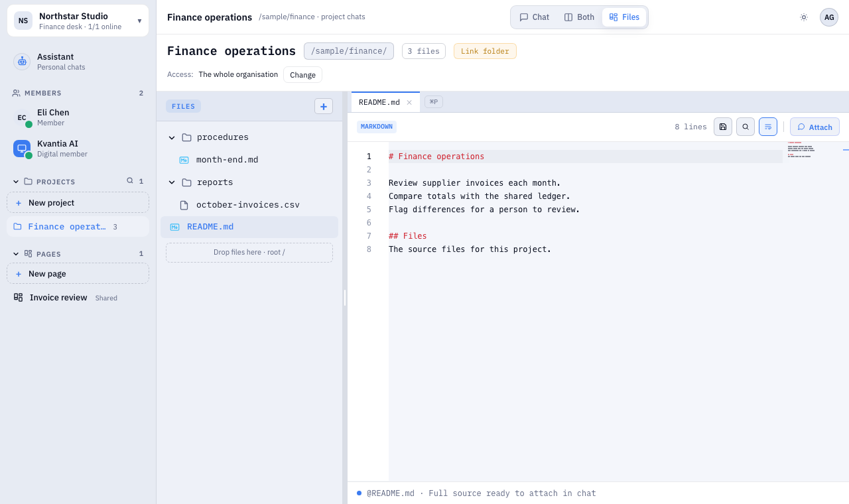Click the save file icon in the editor toolbar
This screenshot has height=504, width=849.
[x=723, y=127]
